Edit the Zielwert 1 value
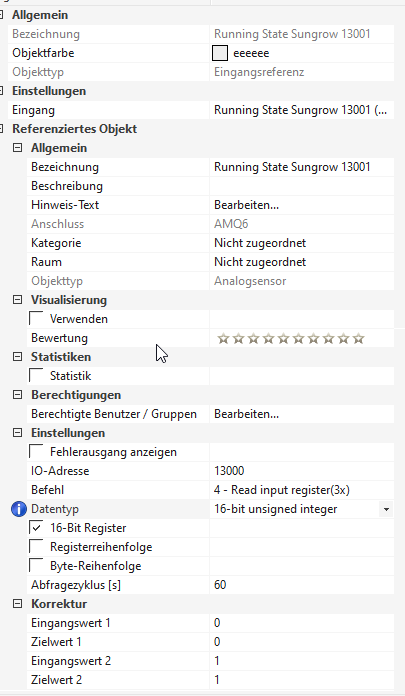 pos(302,642)
